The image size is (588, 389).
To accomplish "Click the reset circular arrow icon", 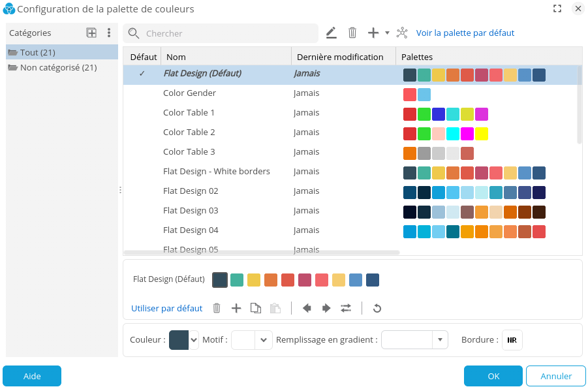I will click(x=377, y=307).
